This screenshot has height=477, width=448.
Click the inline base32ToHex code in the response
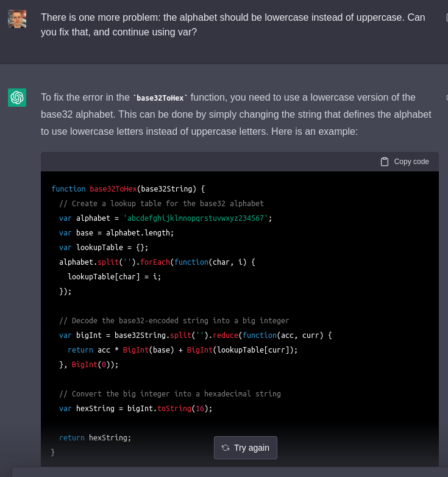[161, 98]
